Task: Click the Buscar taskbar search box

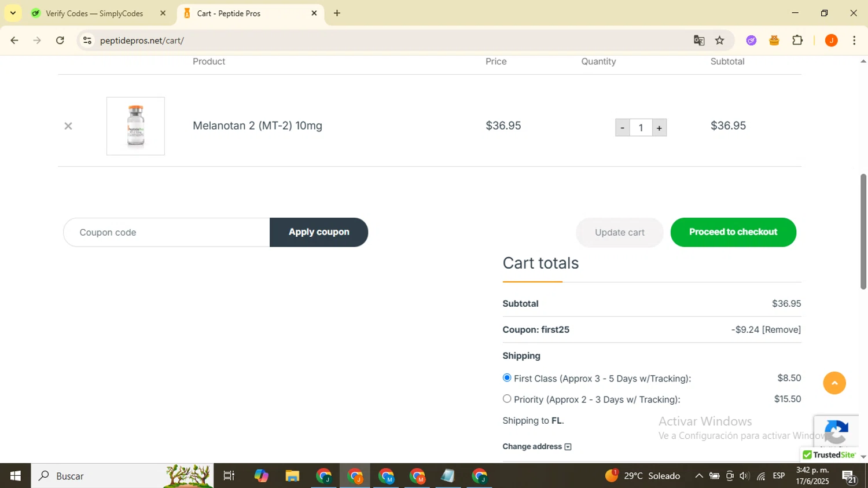Action: pos(122,476)
